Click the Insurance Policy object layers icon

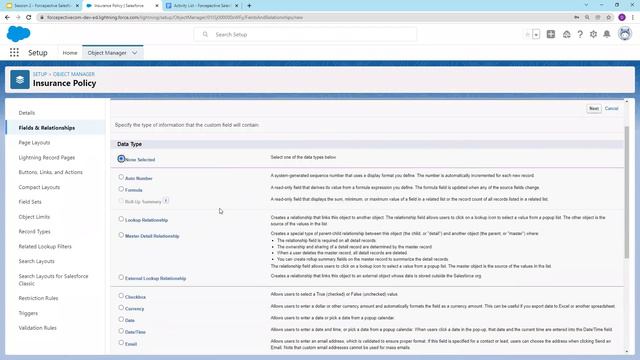point(20,80)
